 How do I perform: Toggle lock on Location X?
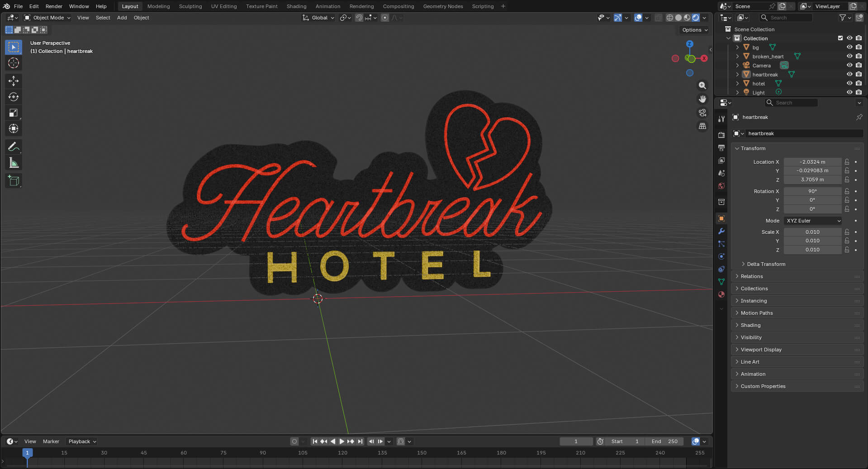pyautogui.click(x=847, y=162)
